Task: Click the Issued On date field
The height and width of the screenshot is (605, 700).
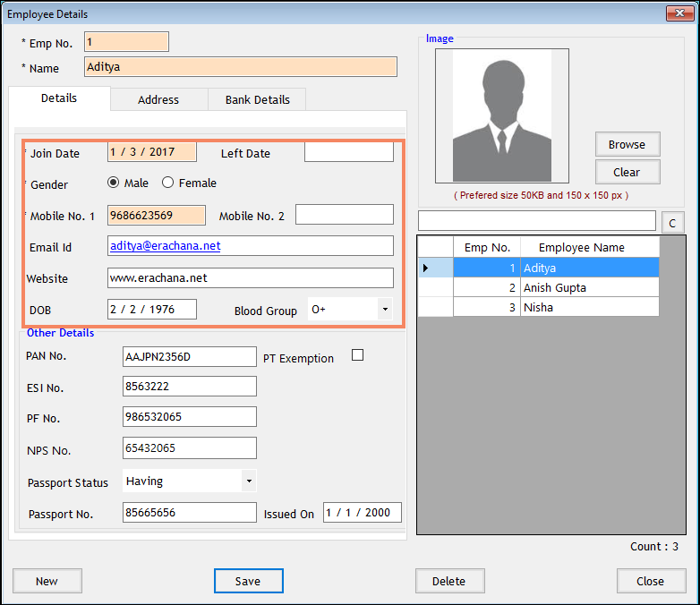Action: (x=362, y=512)
